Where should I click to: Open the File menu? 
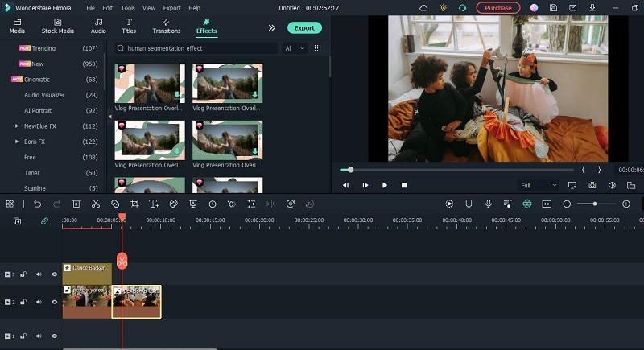coord(90,8)
